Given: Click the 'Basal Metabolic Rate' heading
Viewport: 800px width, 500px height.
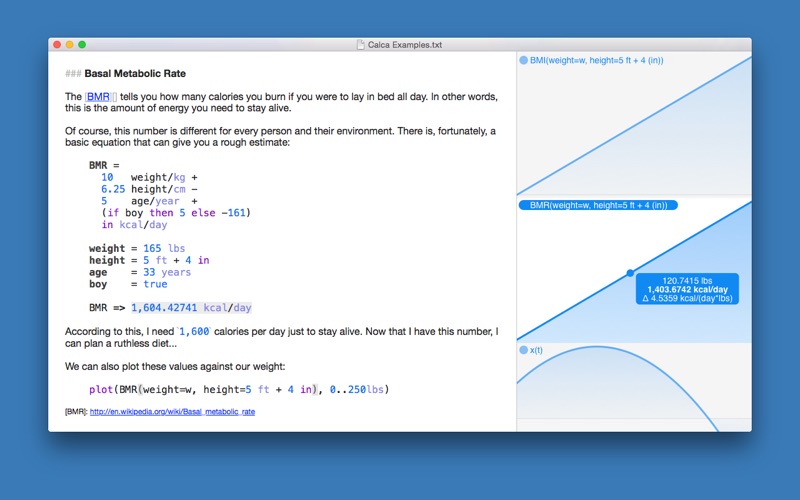Looking at the screenshot, I should click(x=135, y=73).
